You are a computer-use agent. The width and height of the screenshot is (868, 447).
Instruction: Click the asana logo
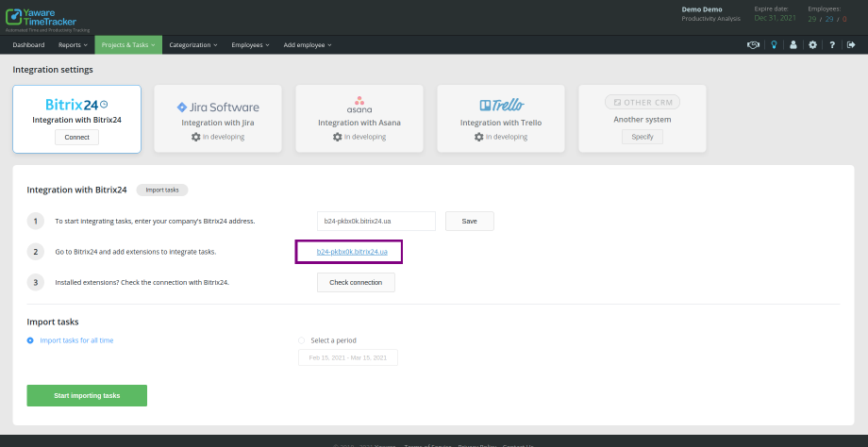(x=359, y=105)
